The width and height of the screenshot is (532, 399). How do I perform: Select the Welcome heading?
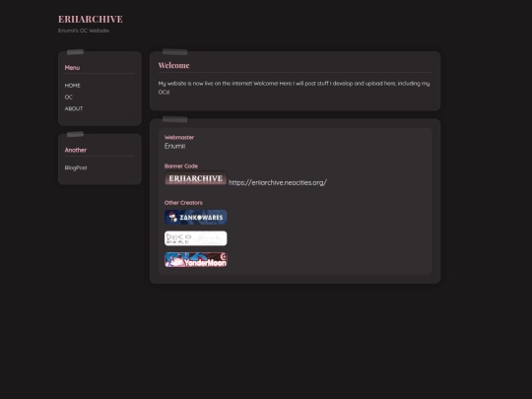(173, 65)
